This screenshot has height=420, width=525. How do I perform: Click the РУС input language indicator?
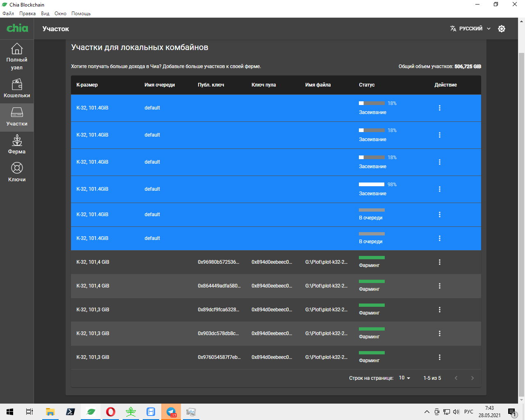pos(469,412)
